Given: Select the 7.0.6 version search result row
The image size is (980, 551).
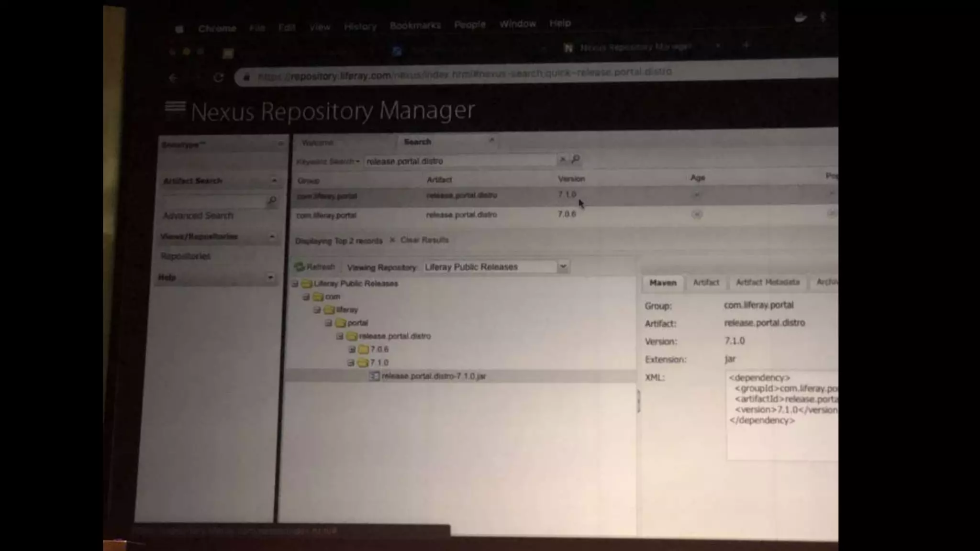Looking at the screenshot, I should point(479,215).
